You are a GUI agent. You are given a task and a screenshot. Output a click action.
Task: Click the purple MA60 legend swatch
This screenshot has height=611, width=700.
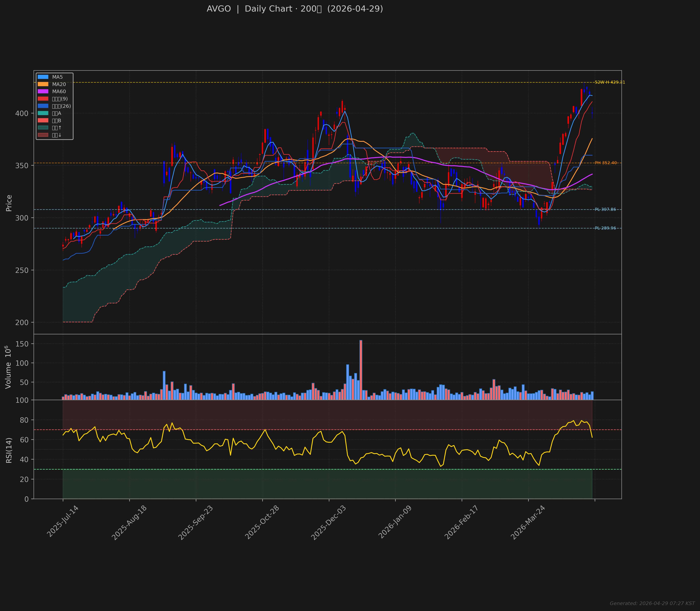[43, 91]
